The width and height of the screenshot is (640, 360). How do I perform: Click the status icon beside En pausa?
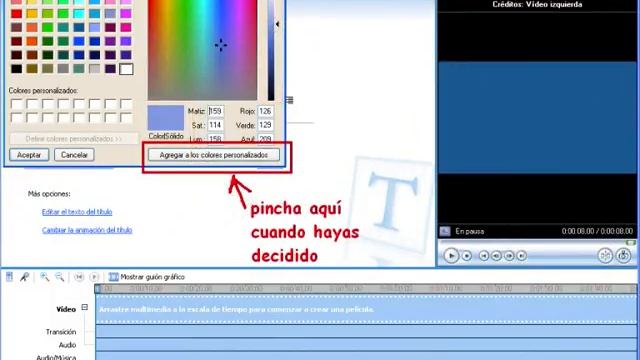click(x=445, y=231)
